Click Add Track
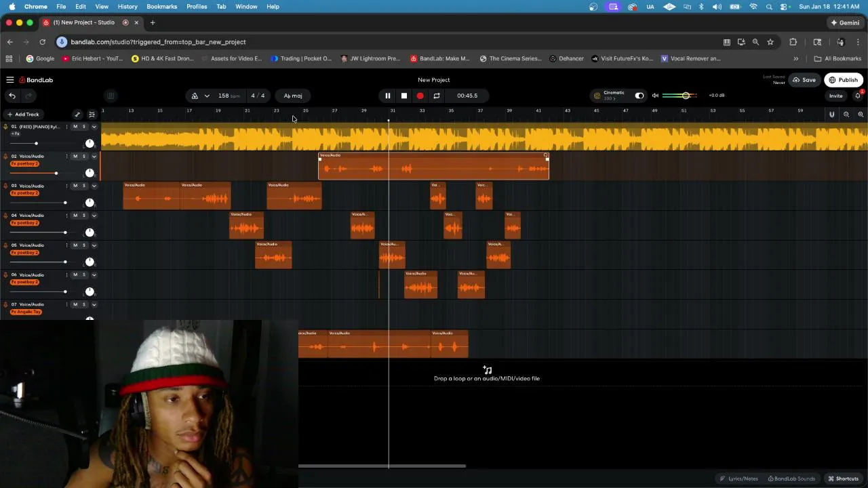Image resolution: width=868 pixels, height=488 pixels. [x=23, y=115]
